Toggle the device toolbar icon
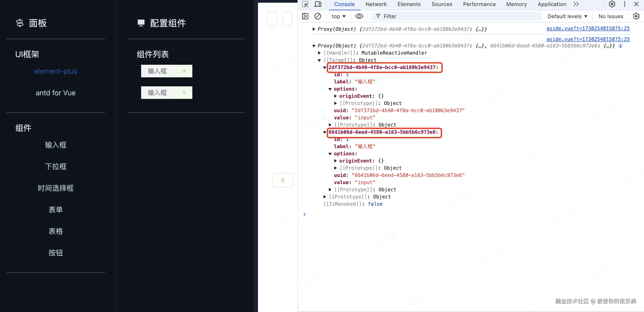The image size is (644, 312). [318, 4]
